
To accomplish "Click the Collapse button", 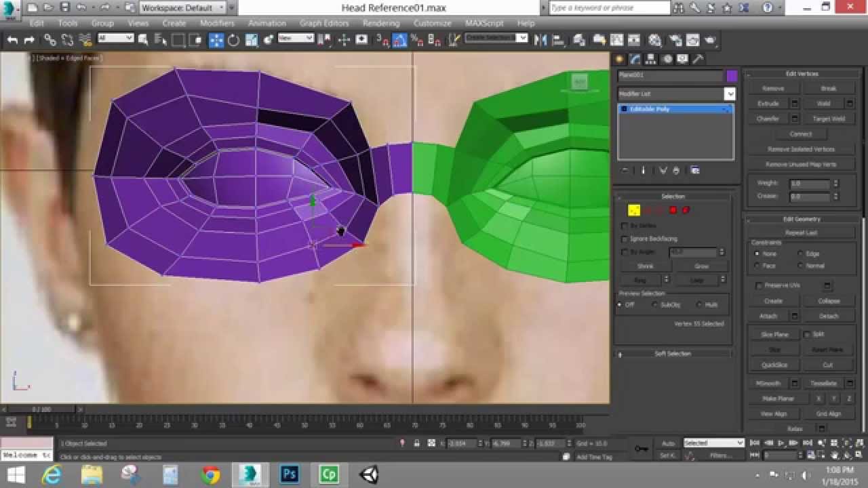I will click(829, 301).
